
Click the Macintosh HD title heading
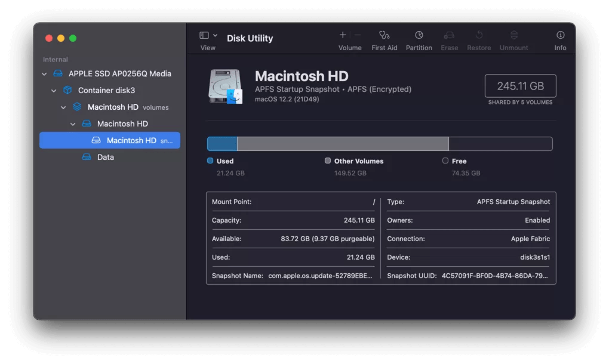click(x=302, y=76)
